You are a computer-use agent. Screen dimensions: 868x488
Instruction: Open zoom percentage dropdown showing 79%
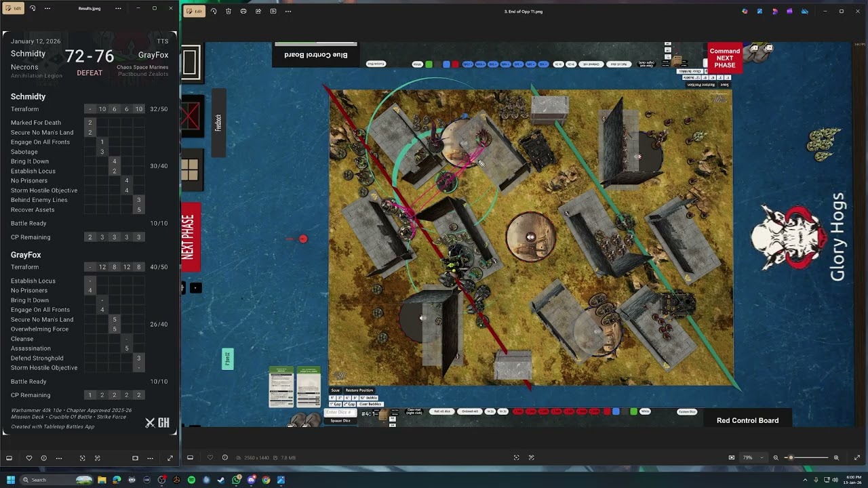(752, 457)
